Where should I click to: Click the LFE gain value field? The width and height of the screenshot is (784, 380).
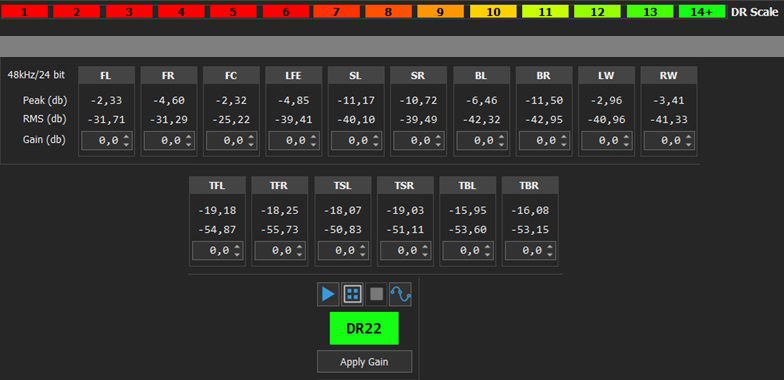coord(294,140)
